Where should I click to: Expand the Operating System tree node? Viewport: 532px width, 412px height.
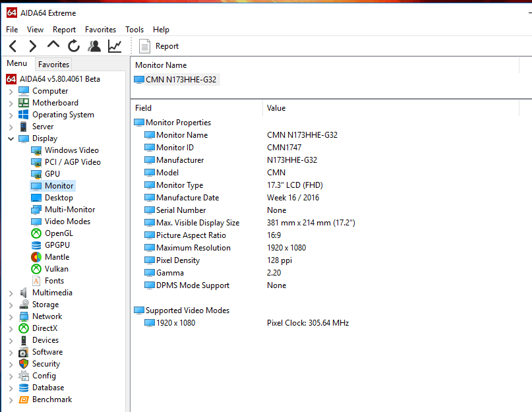(x=11, y=115)
